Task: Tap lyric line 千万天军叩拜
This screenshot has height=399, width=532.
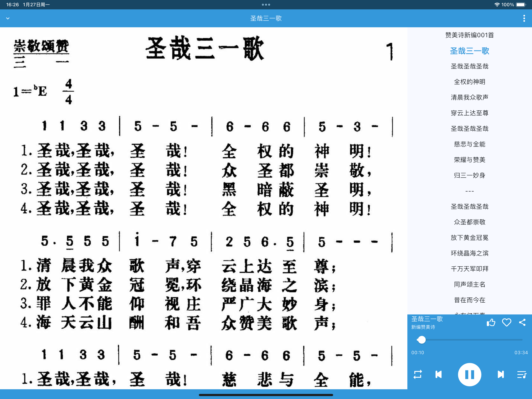Action: 469,269
